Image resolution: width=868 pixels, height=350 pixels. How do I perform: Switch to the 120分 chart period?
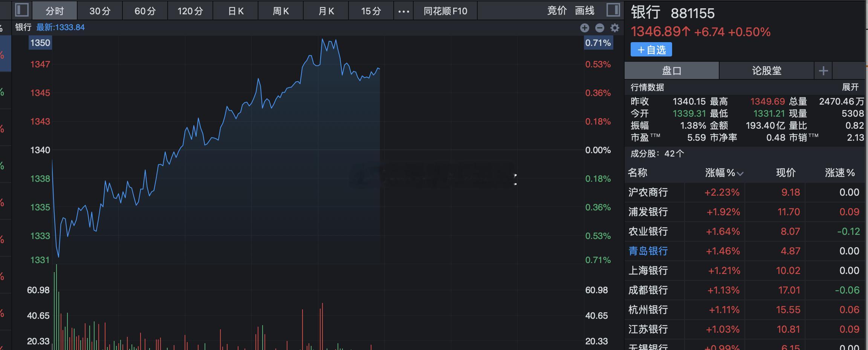tap(190, 11)
